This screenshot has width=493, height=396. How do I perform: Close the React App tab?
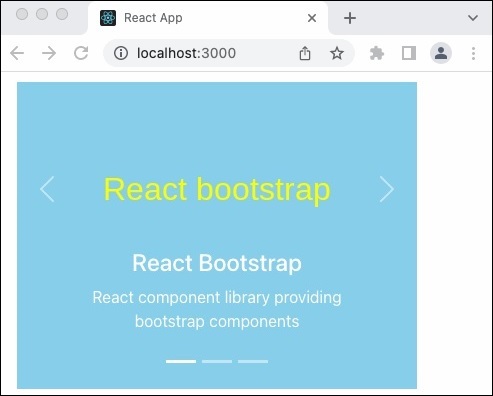pos(312,18)
